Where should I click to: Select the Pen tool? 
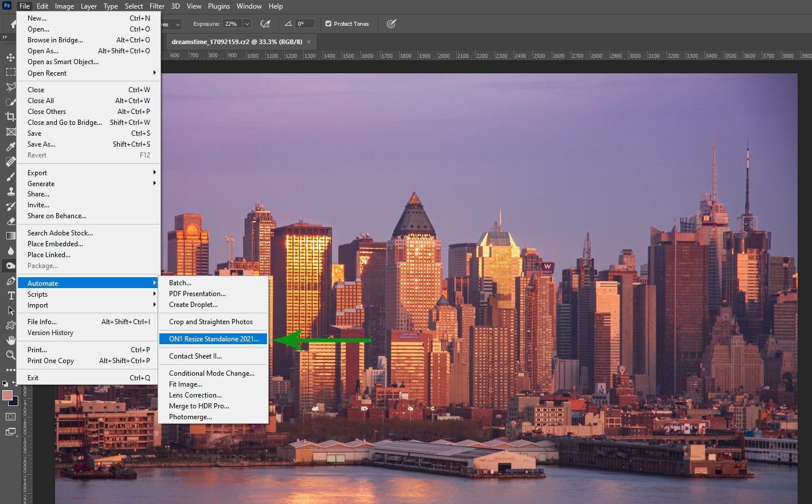pos(10,281)
